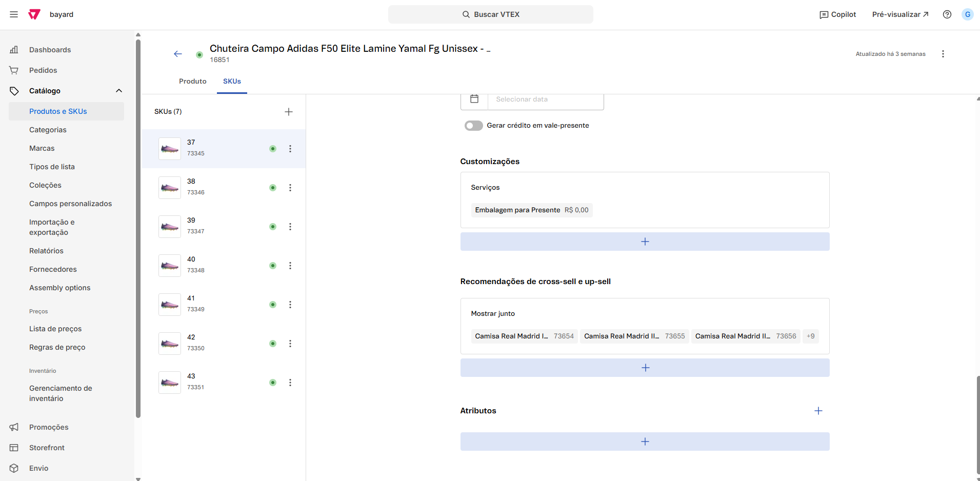Open Importação e exportação
Screen dimensions: 980x481
point(52,227)
